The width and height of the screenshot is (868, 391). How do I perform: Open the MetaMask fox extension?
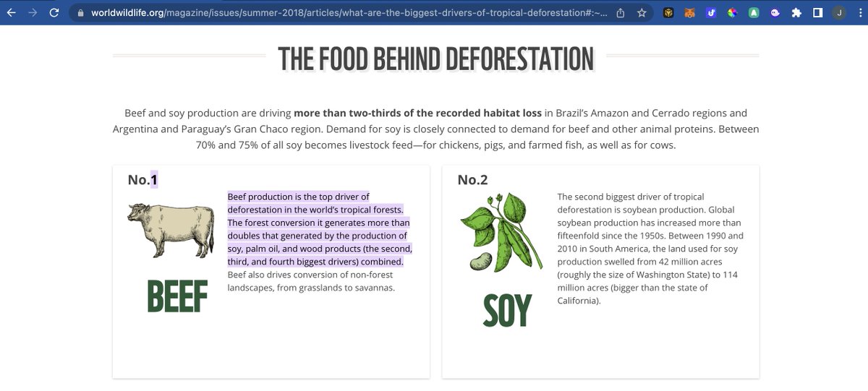coord(690,12)
